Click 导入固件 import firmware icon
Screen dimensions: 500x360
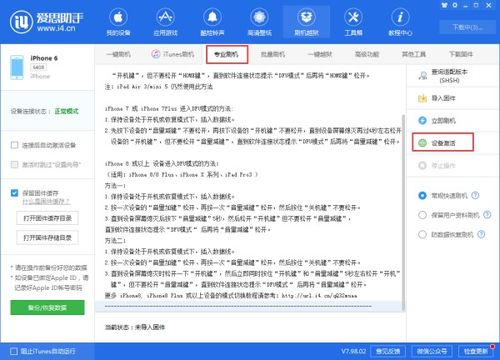(422, 98)
